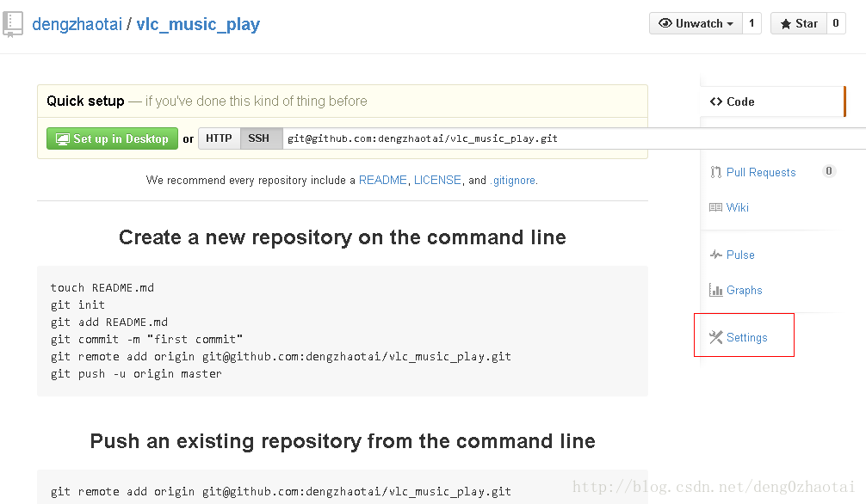Follow the LICENSE link
Image resolution: width=866 pixels, height=504 pixels.
pyautogui.click(x=437, y=180)
